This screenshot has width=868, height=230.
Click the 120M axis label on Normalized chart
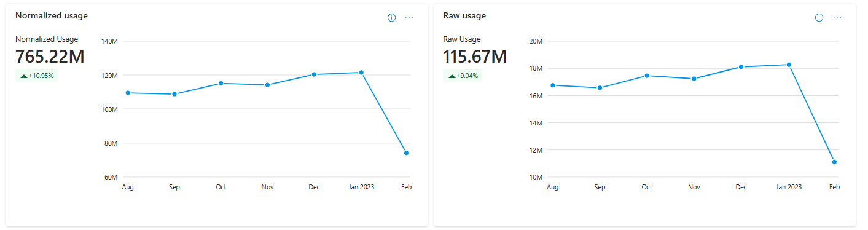(x=109, y=76)
